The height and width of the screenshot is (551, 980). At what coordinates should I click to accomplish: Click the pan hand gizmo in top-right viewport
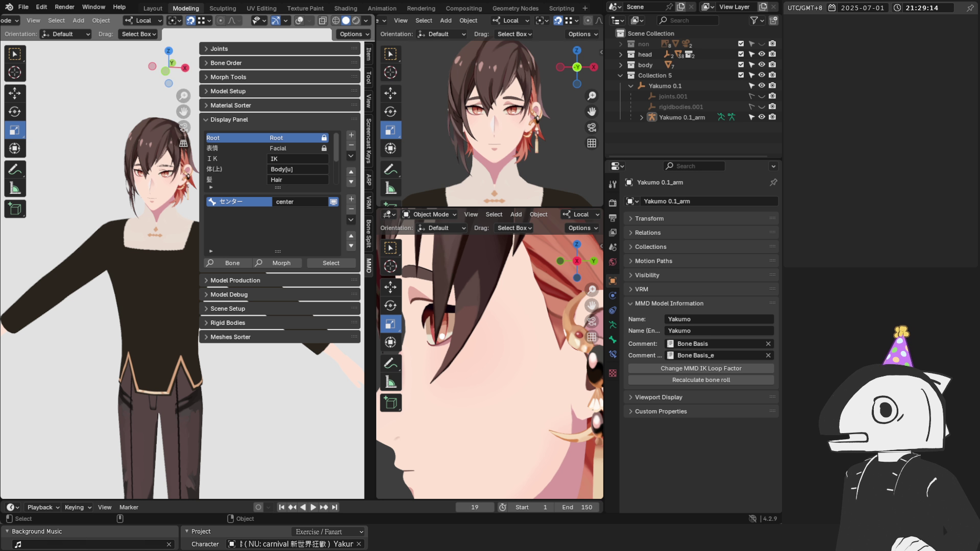(x=592, y=112)
